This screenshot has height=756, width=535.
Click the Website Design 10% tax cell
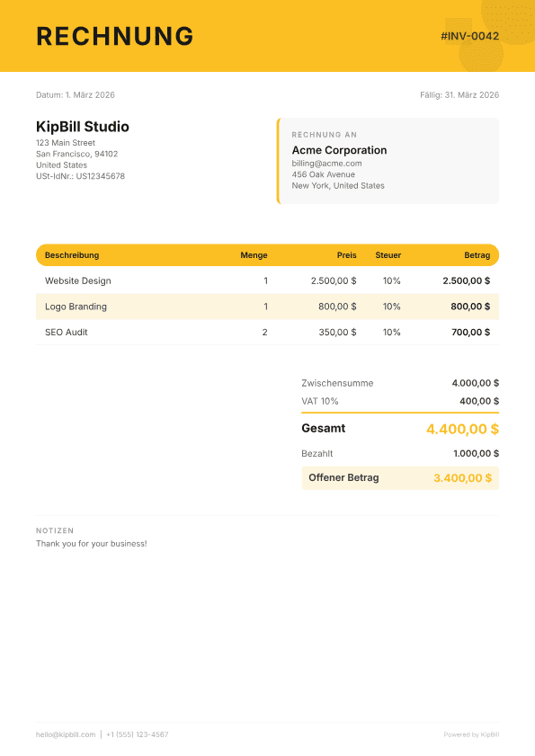coord(392,280)
